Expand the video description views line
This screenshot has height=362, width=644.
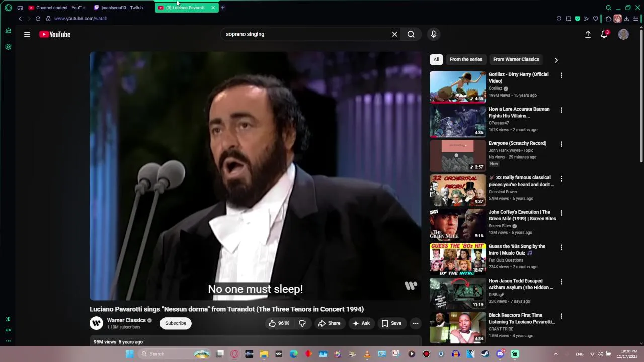coord(118,342)
